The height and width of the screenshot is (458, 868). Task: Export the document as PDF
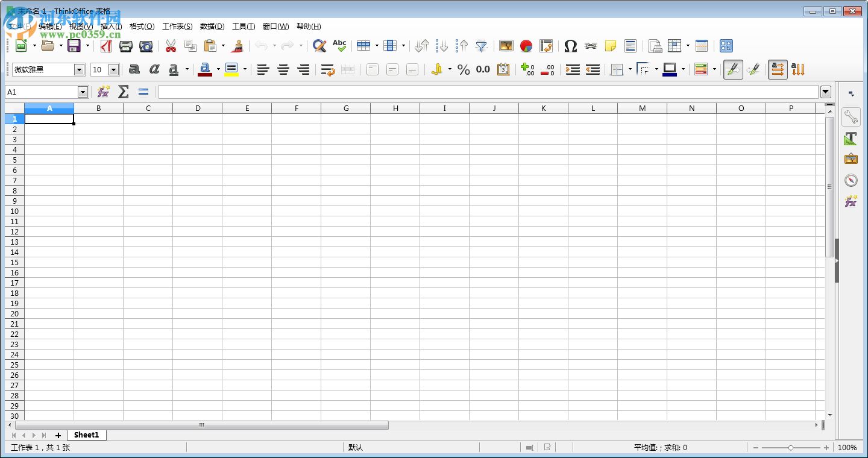coord(106,46)
